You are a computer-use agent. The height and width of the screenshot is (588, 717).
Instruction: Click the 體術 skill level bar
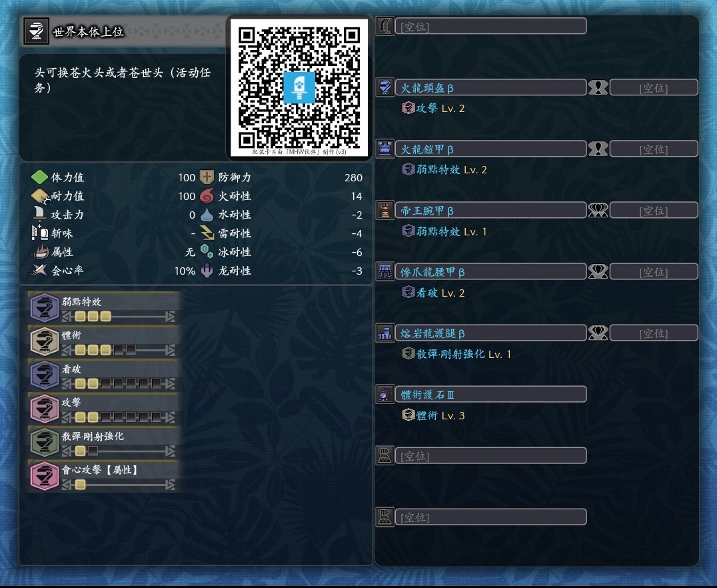tap(119, 350)
